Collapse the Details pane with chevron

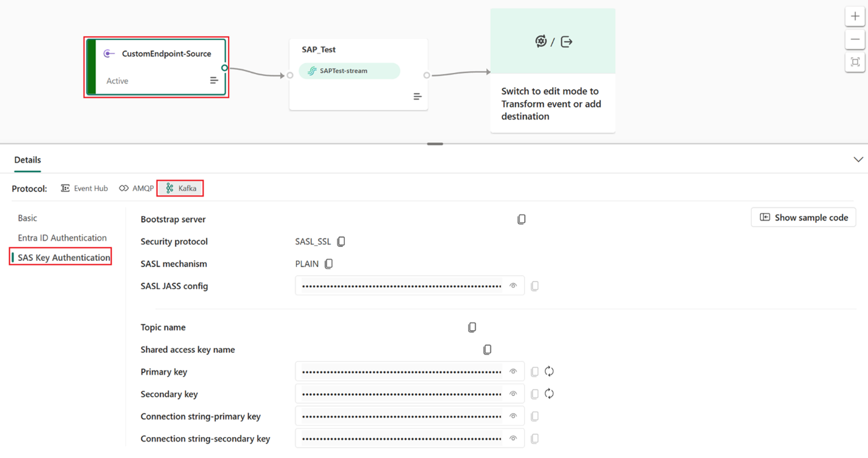(858, 160)
